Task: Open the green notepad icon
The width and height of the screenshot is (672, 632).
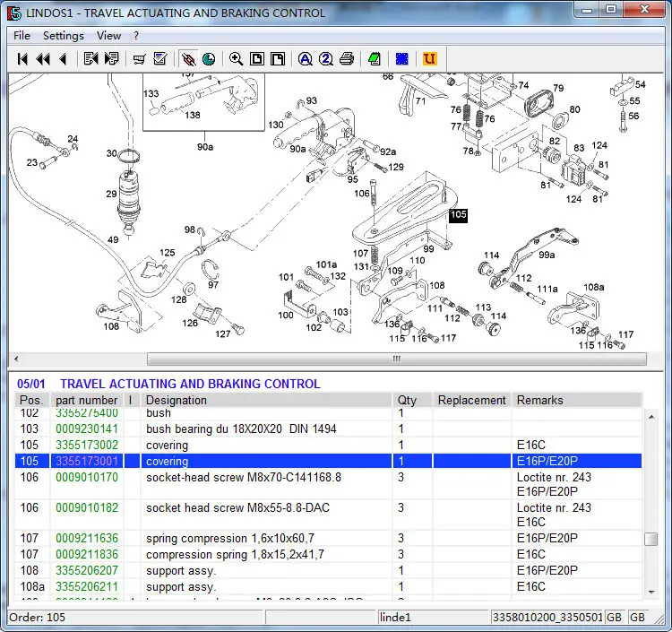Action: [x=375, y=59]
